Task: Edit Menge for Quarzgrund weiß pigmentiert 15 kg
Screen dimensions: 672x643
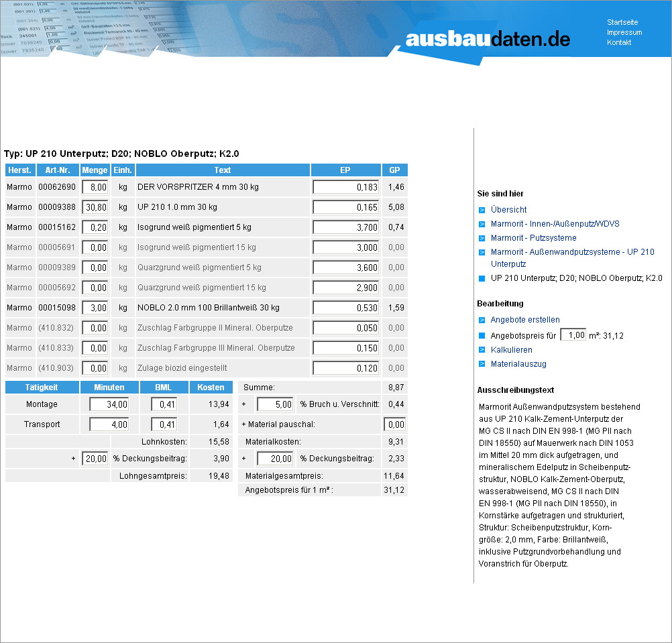Action: click(x=95, y=288)
